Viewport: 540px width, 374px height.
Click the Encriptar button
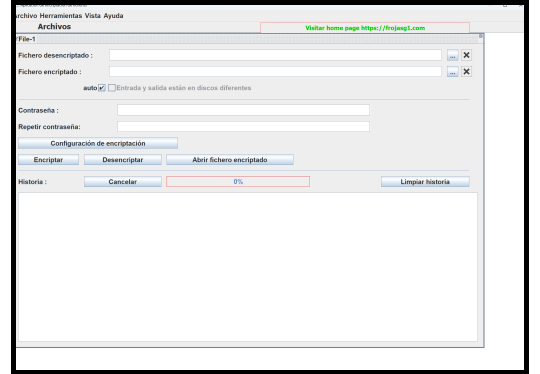click(x=48, y=160)
